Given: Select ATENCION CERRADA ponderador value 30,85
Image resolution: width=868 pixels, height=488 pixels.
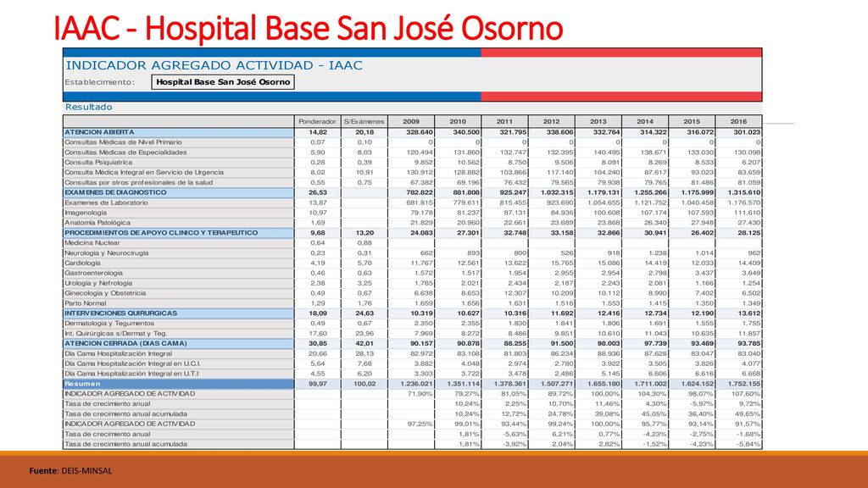Looking at the screenshot, I should point(318,344).
